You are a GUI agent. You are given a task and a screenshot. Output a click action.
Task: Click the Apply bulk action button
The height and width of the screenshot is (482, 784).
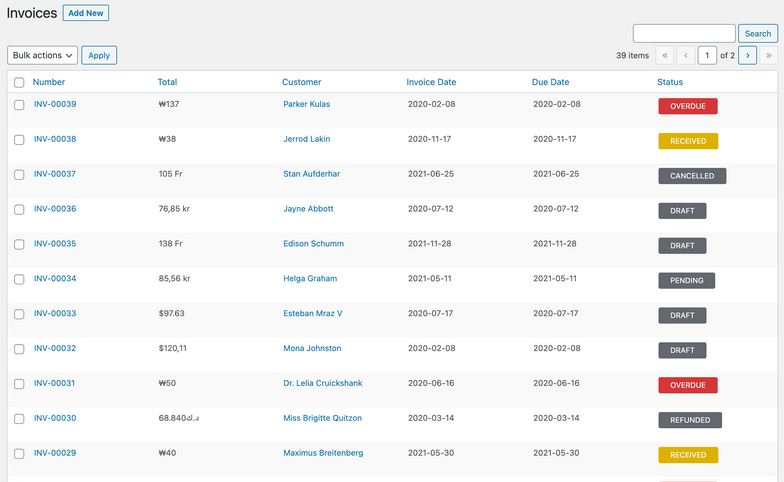click(x=99, y=56)
